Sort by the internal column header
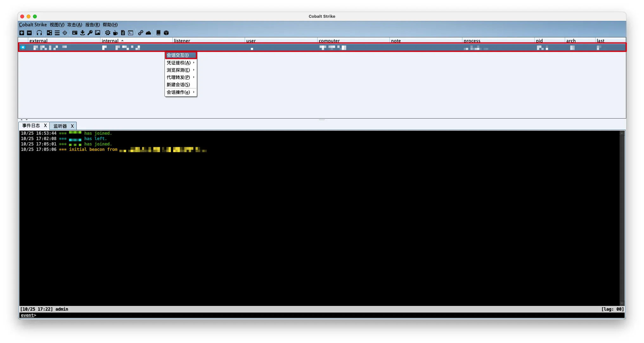The image size is (644, 343). coord(110,41)
